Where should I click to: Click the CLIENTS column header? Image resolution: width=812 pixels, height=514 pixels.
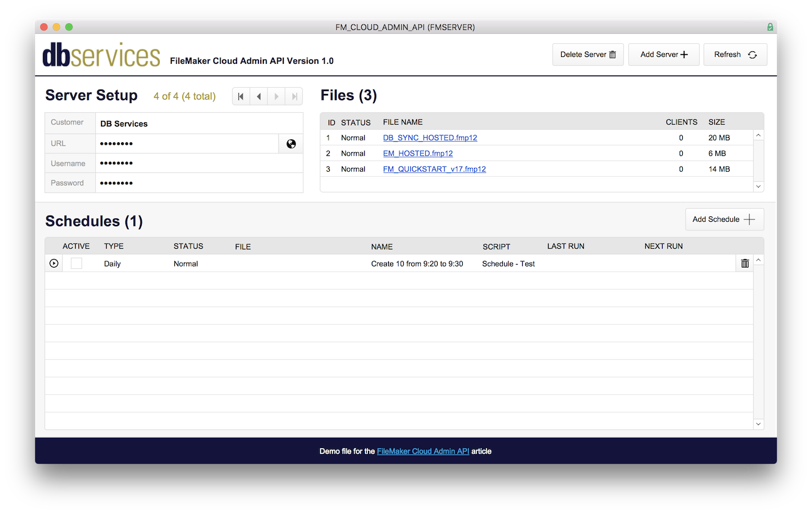pos(682,122)
